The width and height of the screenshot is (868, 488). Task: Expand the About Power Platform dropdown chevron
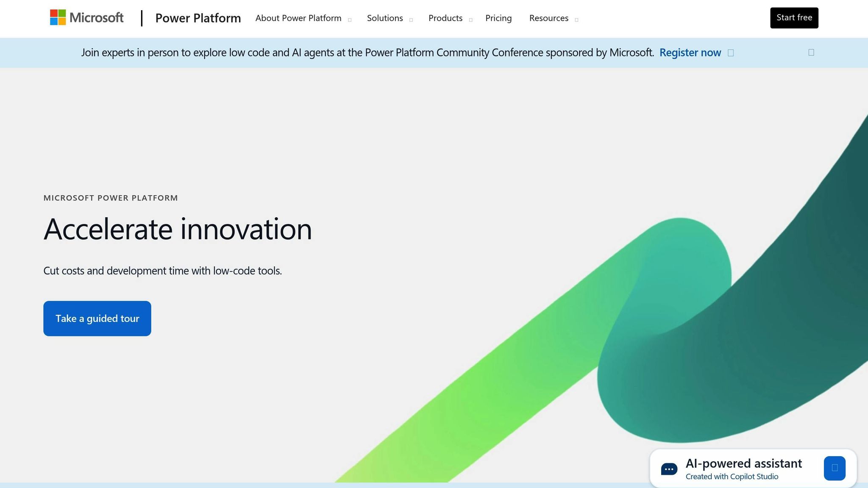(x=350, y=19)
